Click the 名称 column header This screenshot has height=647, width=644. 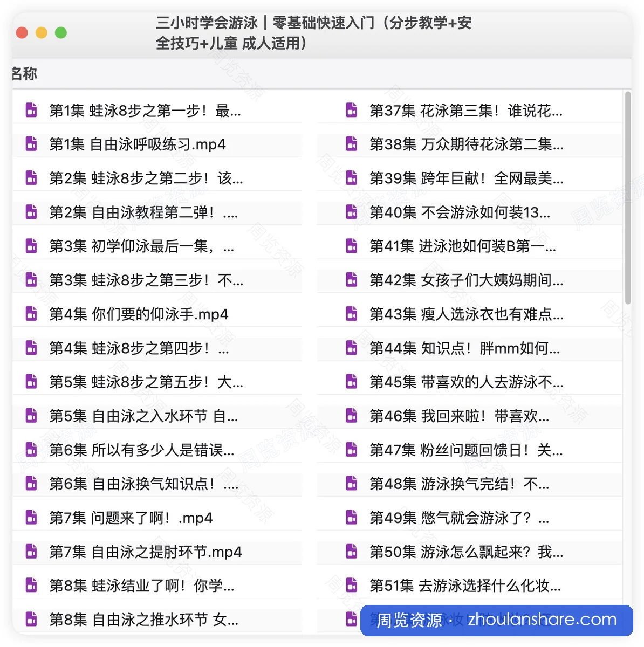[24, 74]
